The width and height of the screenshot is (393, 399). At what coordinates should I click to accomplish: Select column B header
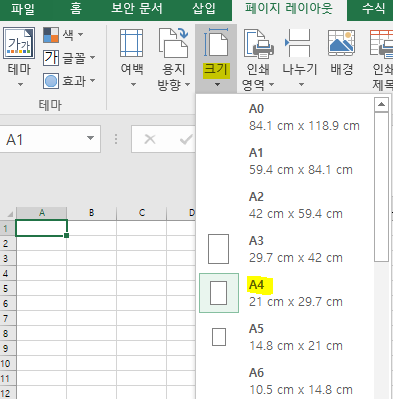click(91, 213)
